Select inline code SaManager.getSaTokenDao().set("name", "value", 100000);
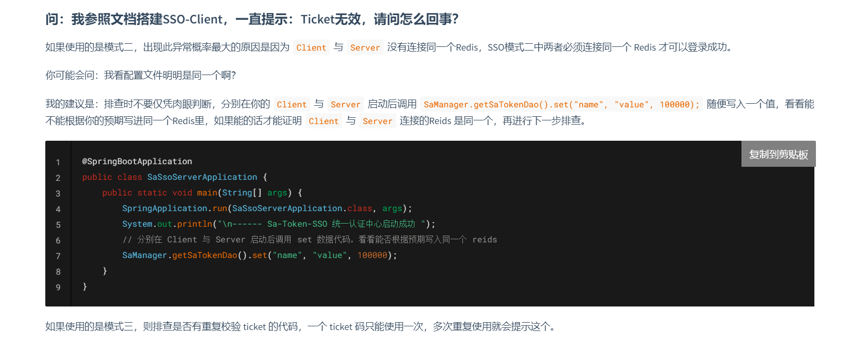868x356 pixels. tap(561, 104)
